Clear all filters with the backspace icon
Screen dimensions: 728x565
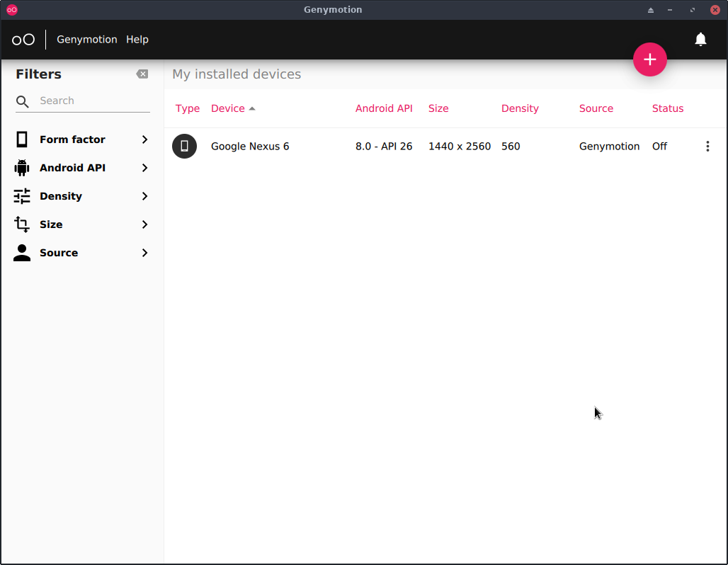[142, 74]
